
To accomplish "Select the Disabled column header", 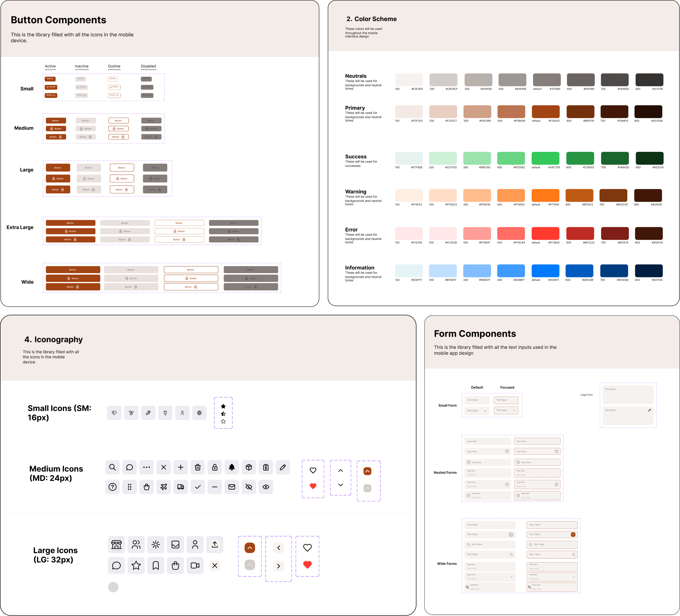I will click(148, 67).
